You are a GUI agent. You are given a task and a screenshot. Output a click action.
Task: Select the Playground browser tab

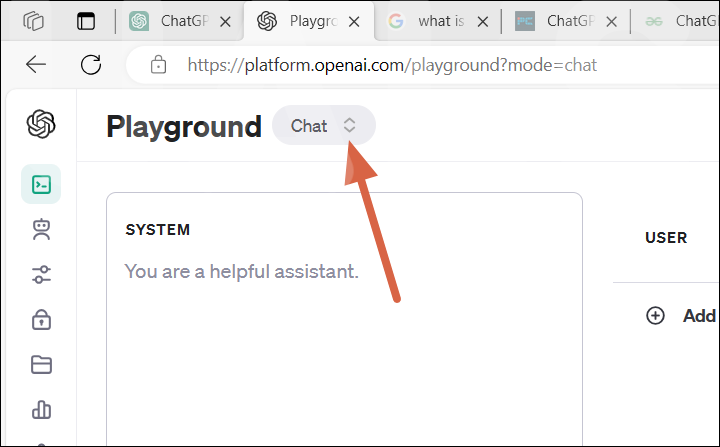(x=309, y=21)
